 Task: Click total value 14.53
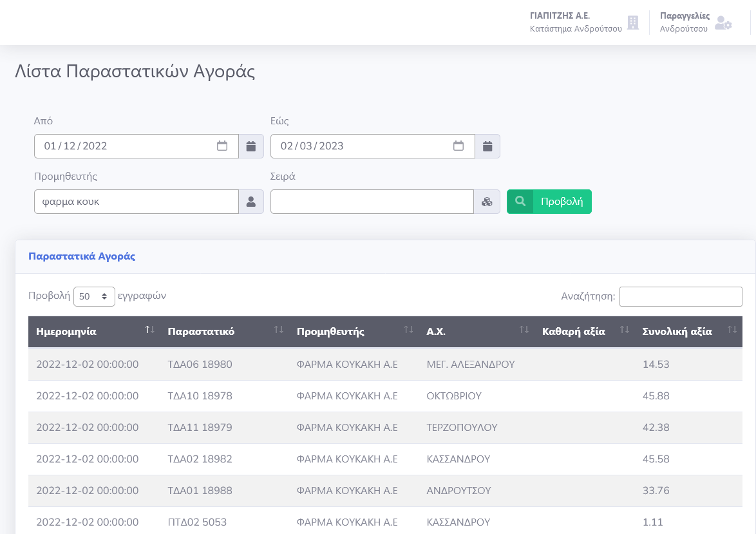click(656, 364)
